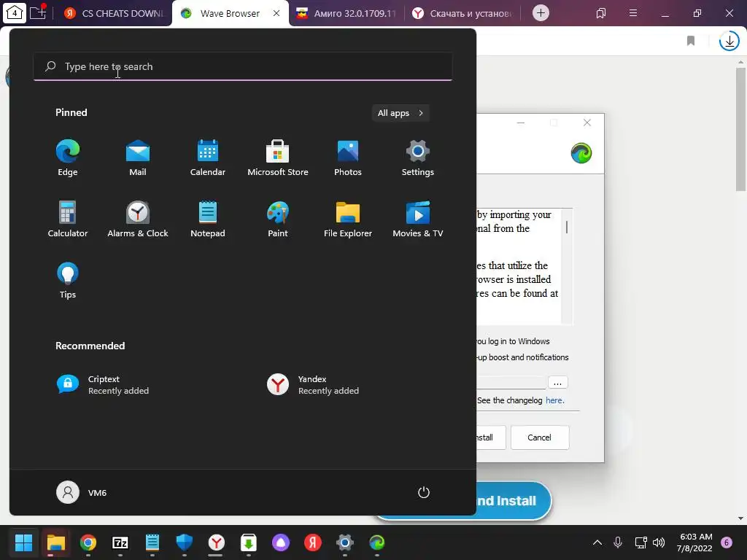747x560 pixels.
Task: Open the VM6 user account menu
Action: (x=82, y=492)
